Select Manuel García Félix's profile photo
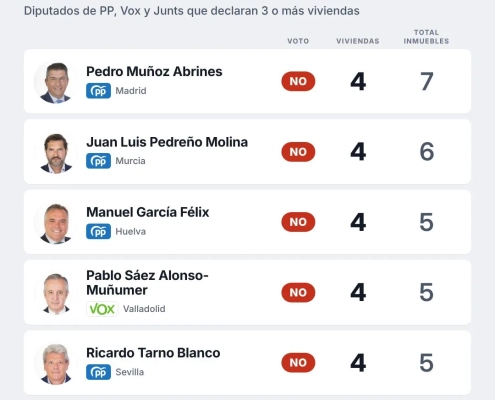Screen dimensions: 495x400 coord(56,223)
